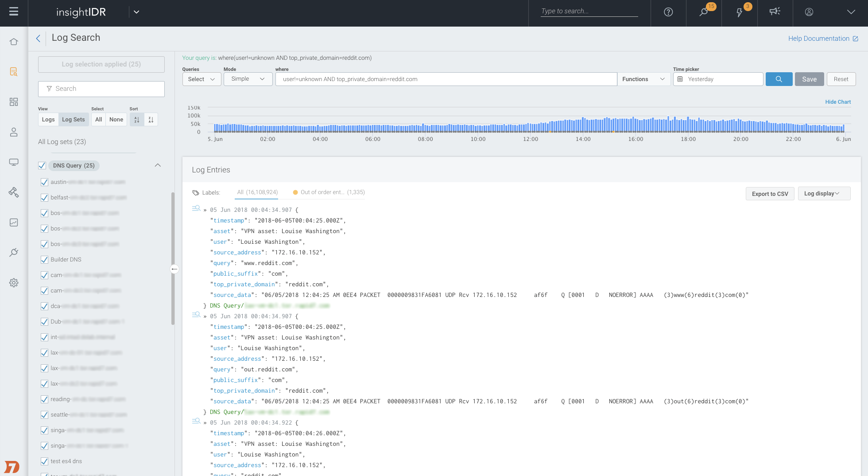The image size is (868, 476).
Task: Click the back arrow beside Log Search
Action: coord(38,39)
